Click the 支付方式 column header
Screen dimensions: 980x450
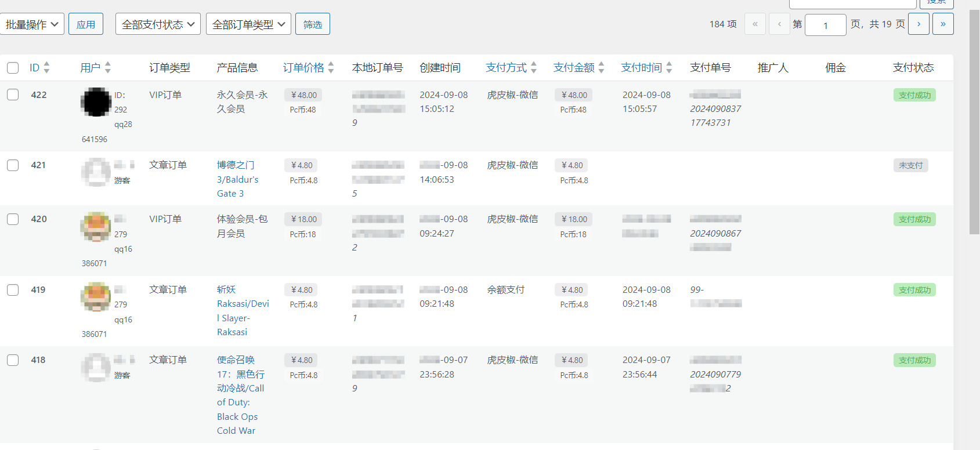tap(507, 68)
